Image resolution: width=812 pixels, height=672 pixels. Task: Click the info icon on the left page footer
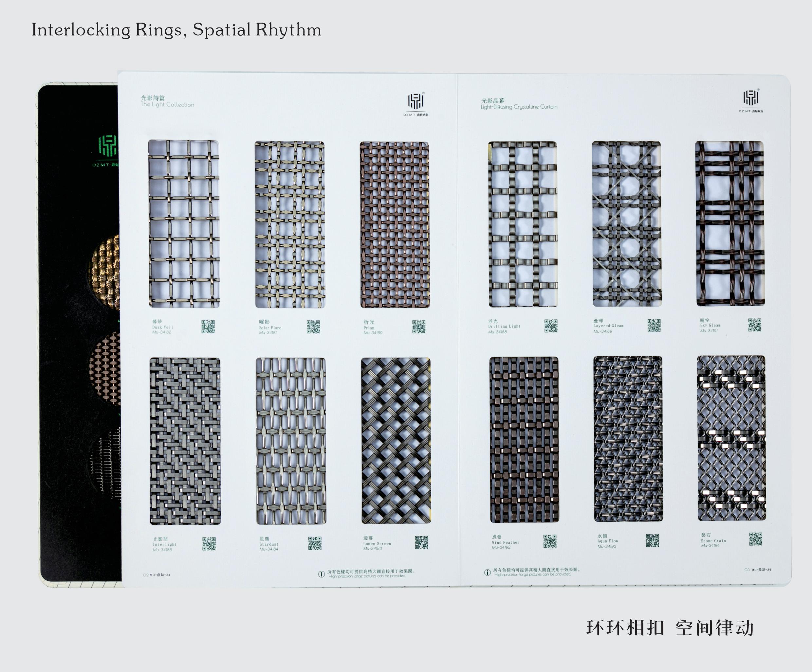pyautogui.click(x=321, y=574)
